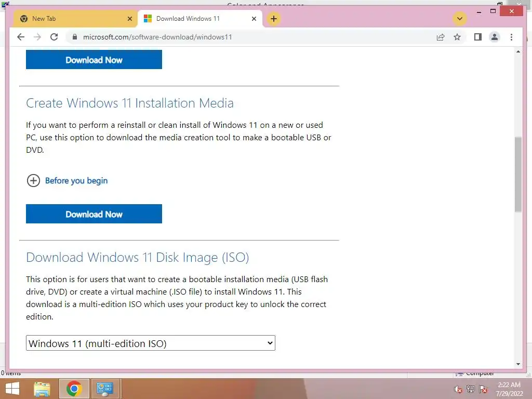
Task: Click the scrollbar down arrow
Action: [518, 364]
